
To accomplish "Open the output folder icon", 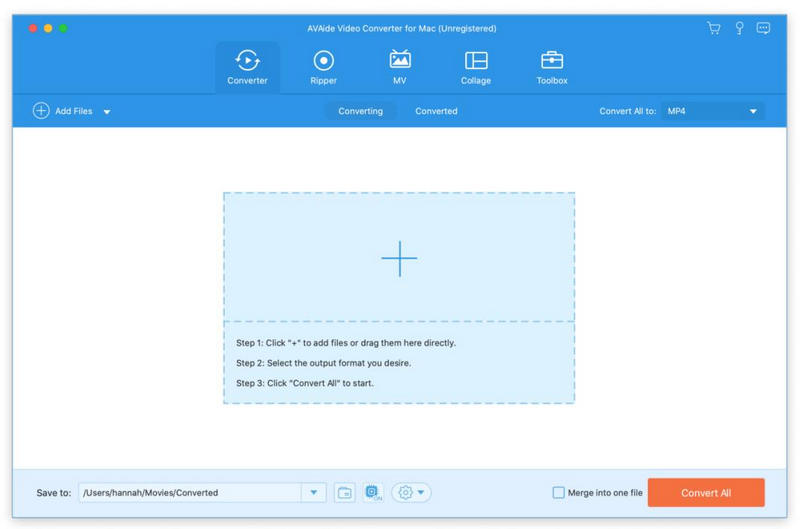I will (x=345, y=493).
